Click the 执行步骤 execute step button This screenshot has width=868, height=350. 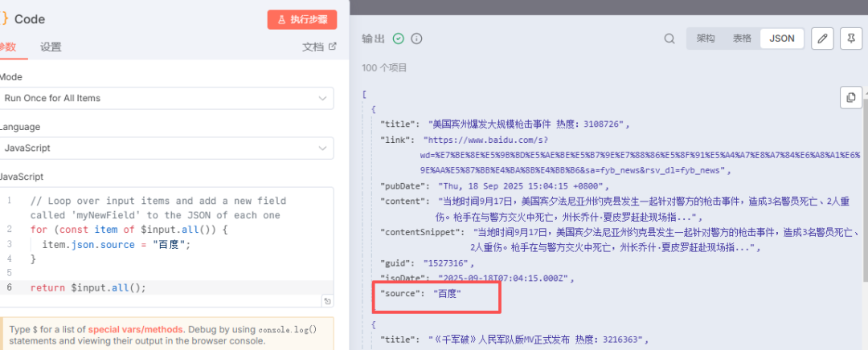302,19
